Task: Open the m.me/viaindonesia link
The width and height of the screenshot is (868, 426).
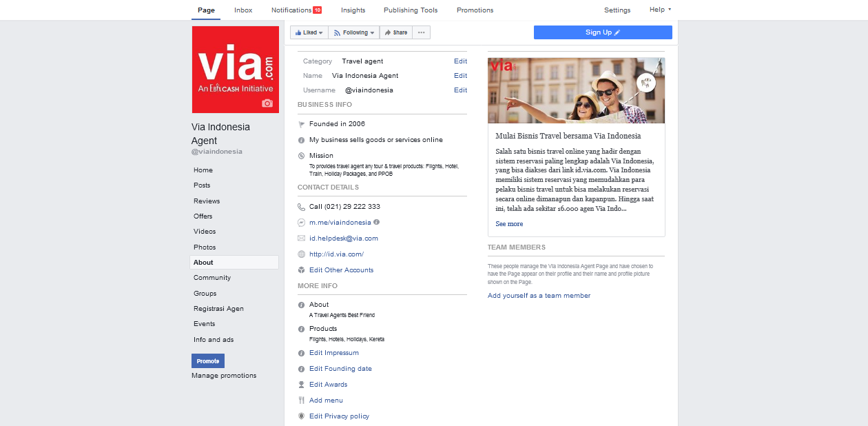Action: (x=340, y=223)
